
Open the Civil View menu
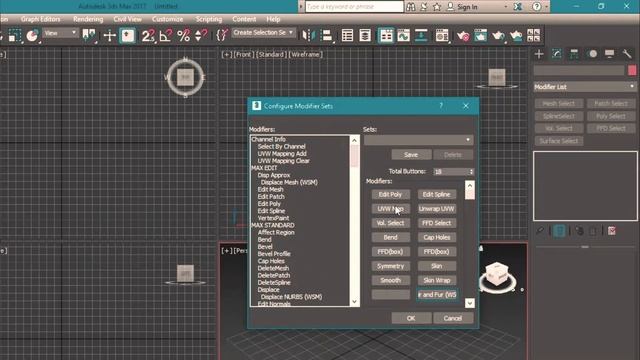(x=127, y=19)
